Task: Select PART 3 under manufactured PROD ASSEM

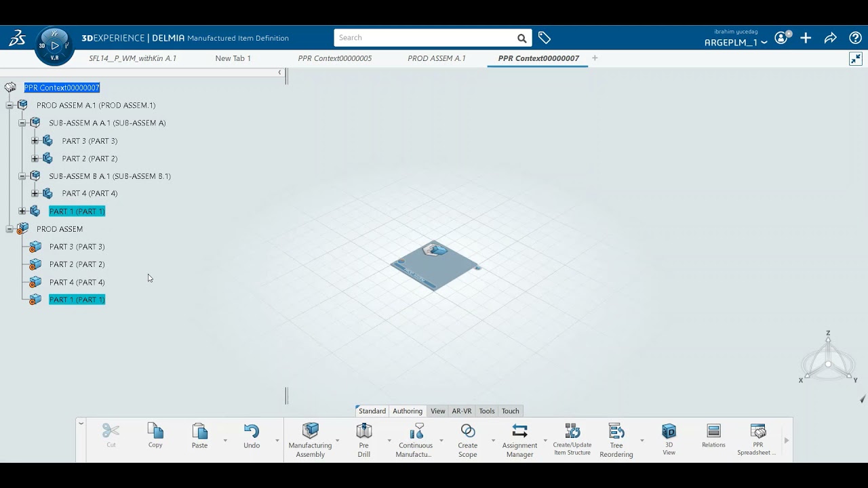Action: click(77, 247)
